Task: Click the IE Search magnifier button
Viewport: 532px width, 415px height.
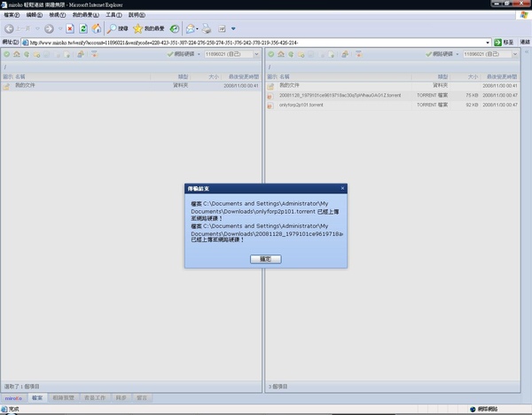Action: pos(117,29)
